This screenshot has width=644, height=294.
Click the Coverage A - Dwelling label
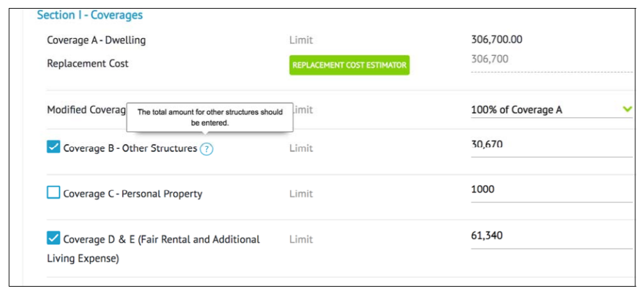coord(96,40)
